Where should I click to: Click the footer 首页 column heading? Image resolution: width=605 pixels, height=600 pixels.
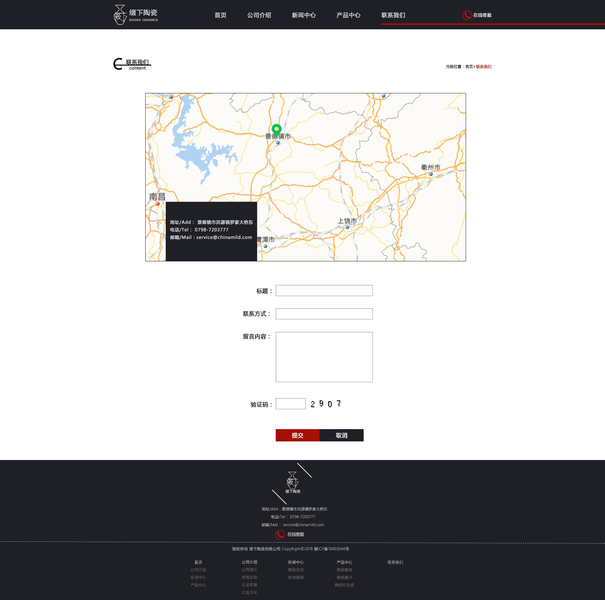pyautogui.click(x=198, y=562)
